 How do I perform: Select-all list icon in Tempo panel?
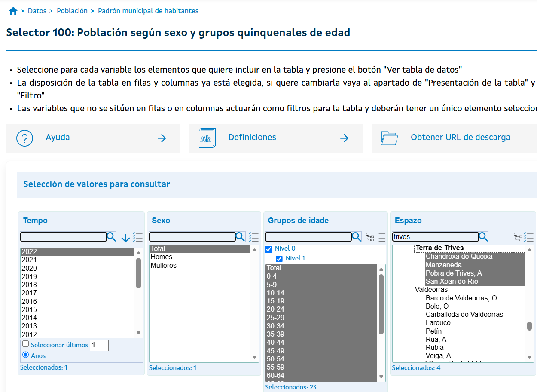point(138,237)
